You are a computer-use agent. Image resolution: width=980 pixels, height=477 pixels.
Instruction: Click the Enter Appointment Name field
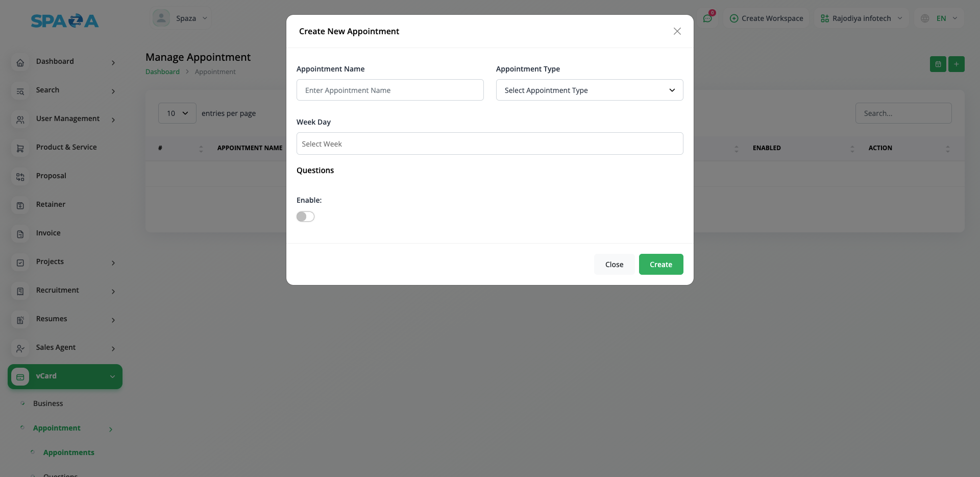(390, 90)
